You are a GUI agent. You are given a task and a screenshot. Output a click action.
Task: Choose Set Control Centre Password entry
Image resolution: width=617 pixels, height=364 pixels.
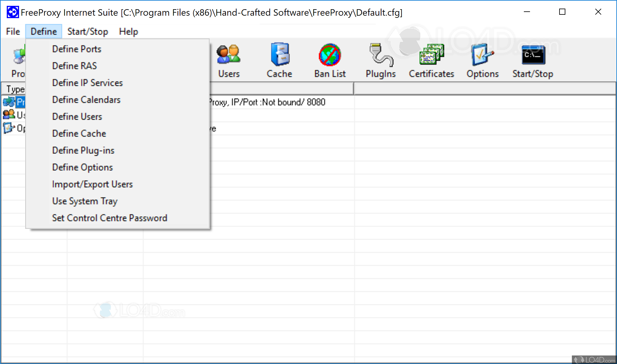tap(117, 218)
